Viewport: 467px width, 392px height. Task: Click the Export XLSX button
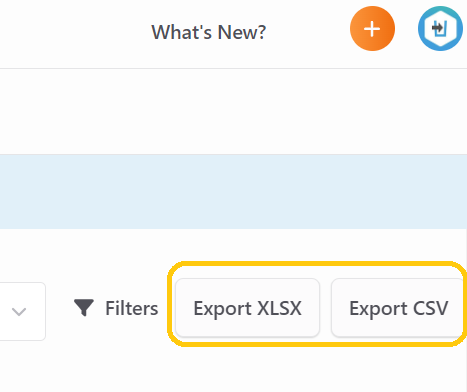(248, 308)
